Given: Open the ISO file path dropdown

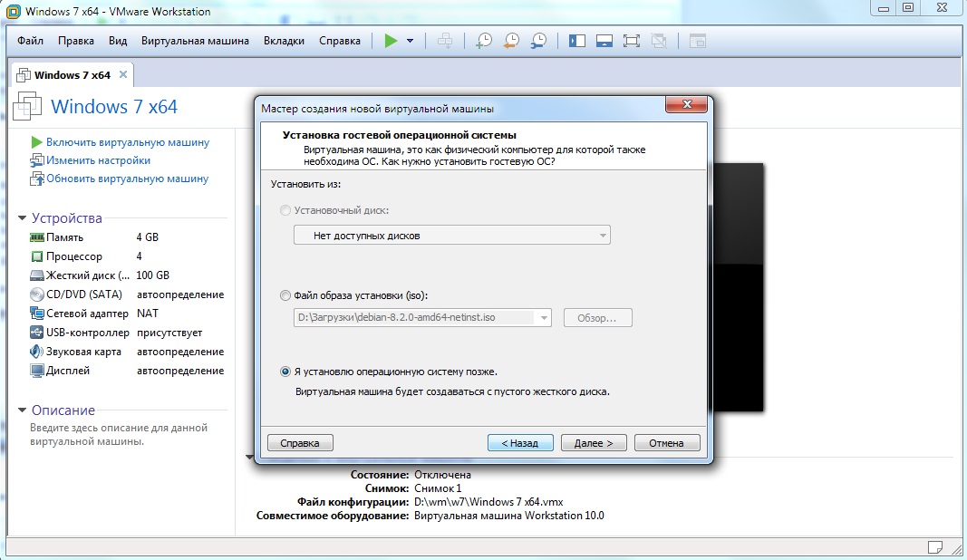Looking at the screenshot, I should [544, 318].
